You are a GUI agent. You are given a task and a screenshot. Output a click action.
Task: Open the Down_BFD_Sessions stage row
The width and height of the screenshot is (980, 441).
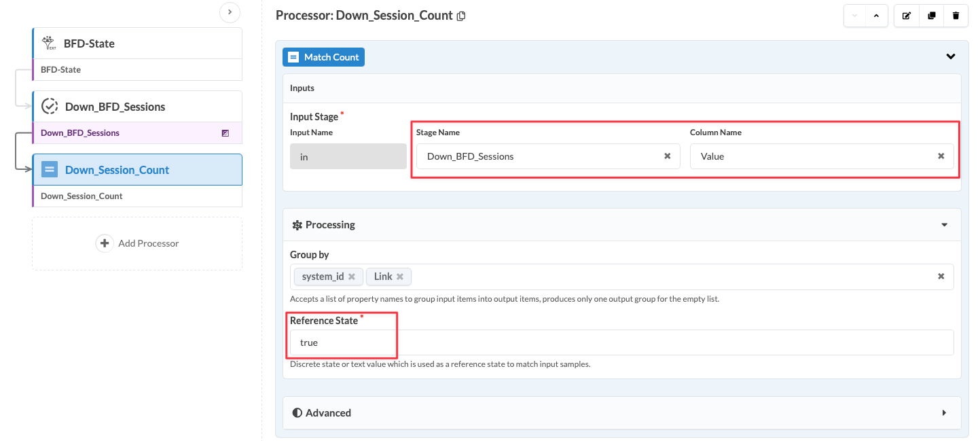tap(137, 133)
